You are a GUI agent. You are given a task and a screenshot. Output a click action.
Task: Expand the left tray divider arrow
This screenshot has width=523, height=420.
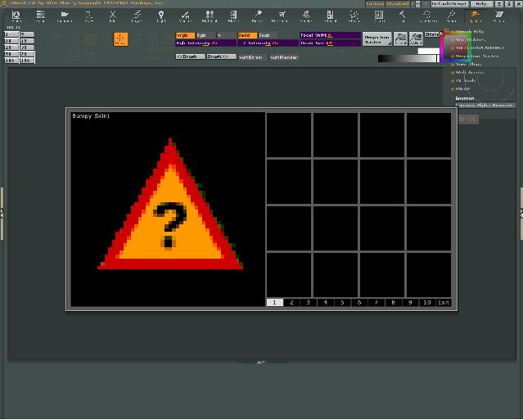coord(2,212)
